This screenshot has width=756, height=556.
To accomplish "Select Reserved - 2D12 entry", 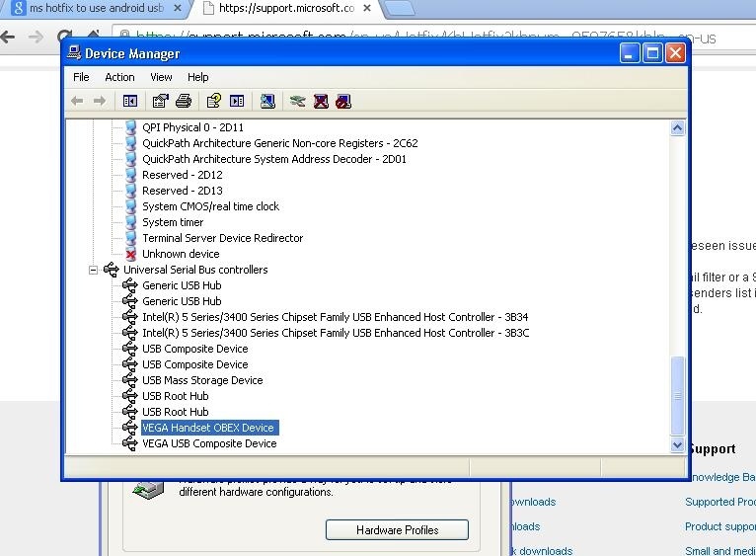I will tap(183, 175).
